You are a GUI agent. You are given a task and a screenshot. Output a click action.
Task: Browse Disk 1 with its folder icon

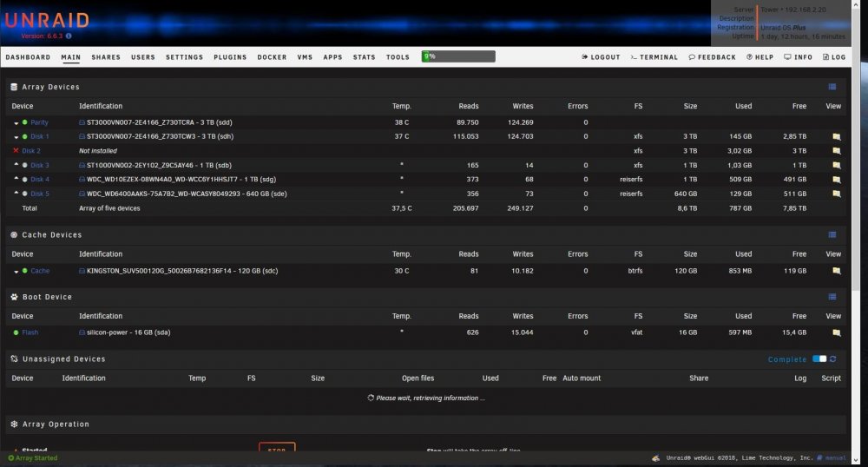[x=837, y=136]
